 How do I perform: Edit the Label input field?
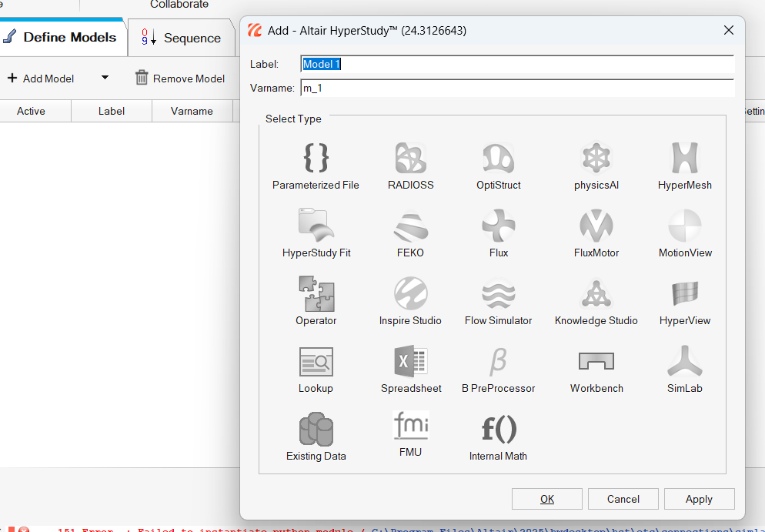pos(517,64)
